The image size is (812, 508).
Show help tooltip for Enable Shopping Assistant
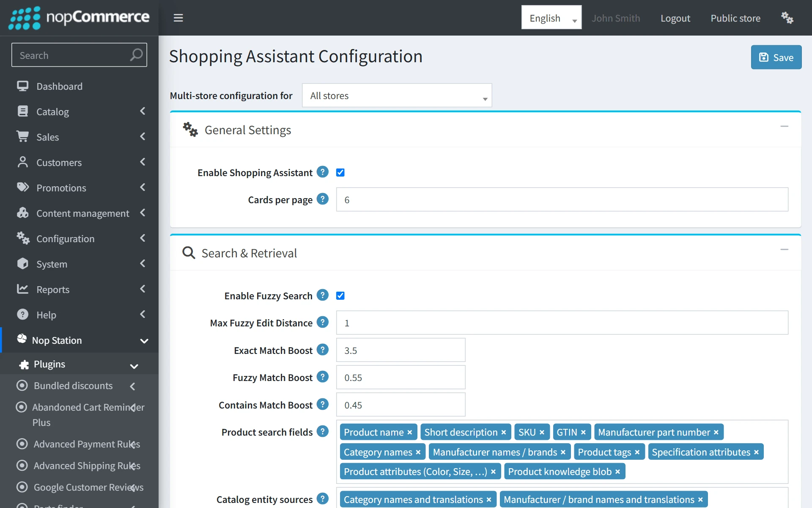click(323, 172)
